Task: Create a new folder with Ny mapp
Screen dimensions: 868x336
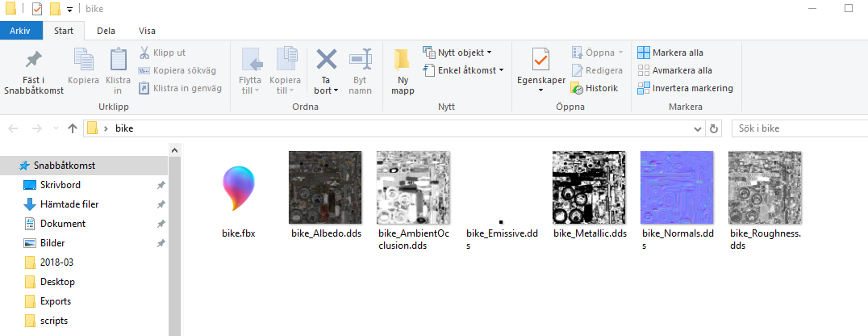Action: pos(403,72)
